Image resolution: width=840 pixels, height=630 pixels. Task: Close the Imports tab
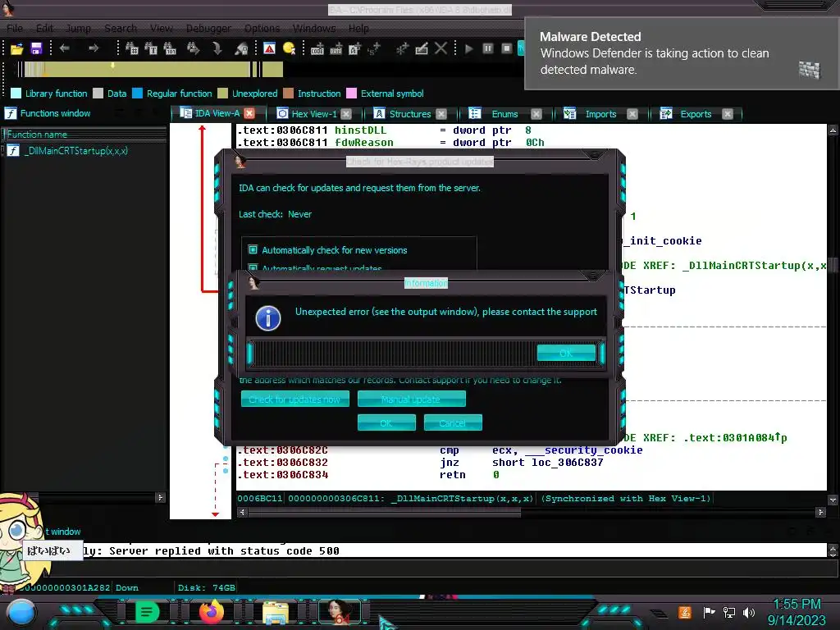632,113
